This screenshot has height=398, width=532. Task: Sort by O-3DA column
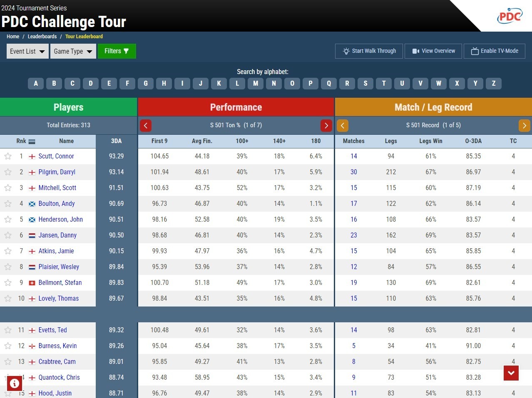tap(473, 141)
